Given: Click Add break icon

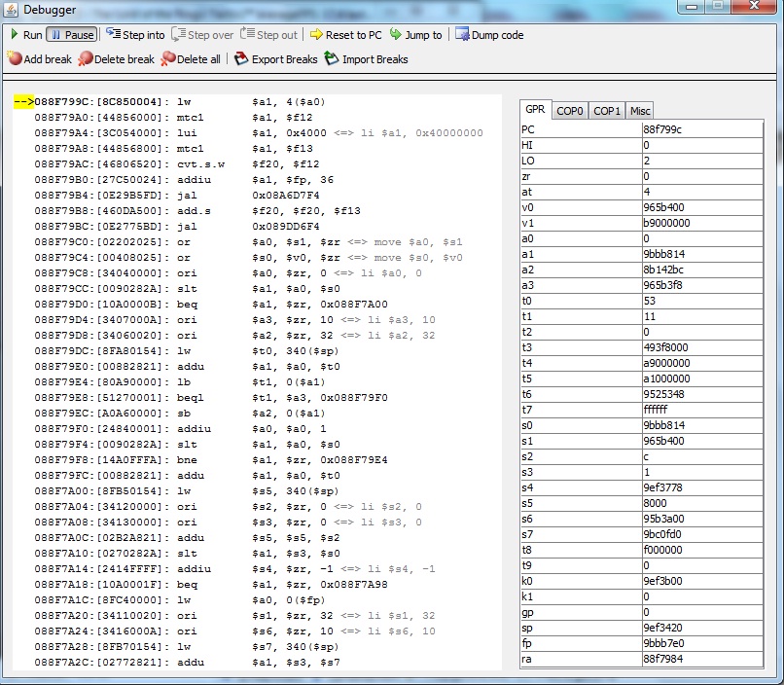Looking at the screenshot, I should [x=15, y=59].
